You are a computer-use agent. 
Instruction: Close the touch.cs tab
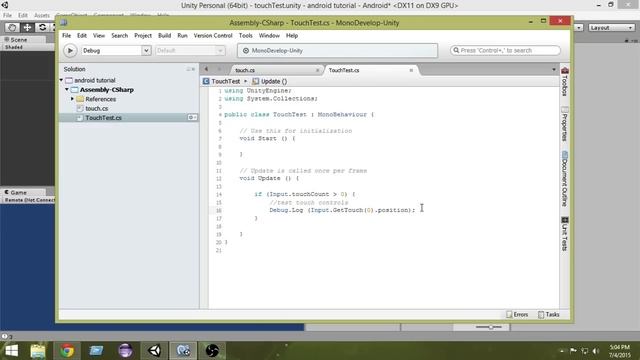point(318,70)
